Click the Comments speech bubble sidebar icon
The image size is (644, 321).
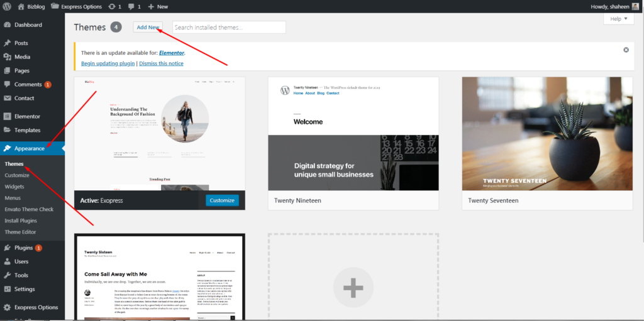click(x=7, y=84)
